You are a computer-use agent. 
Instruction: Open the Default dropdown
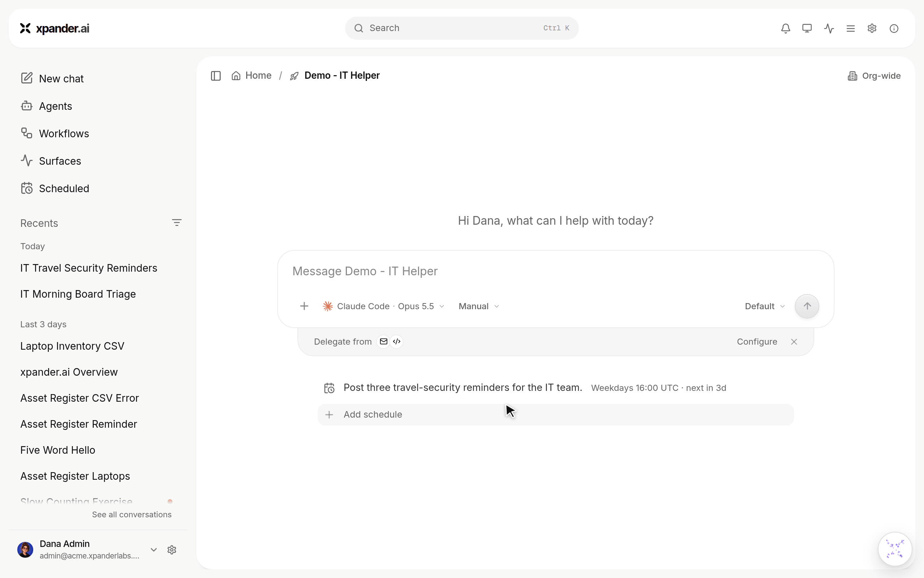[x=764, y=306]
